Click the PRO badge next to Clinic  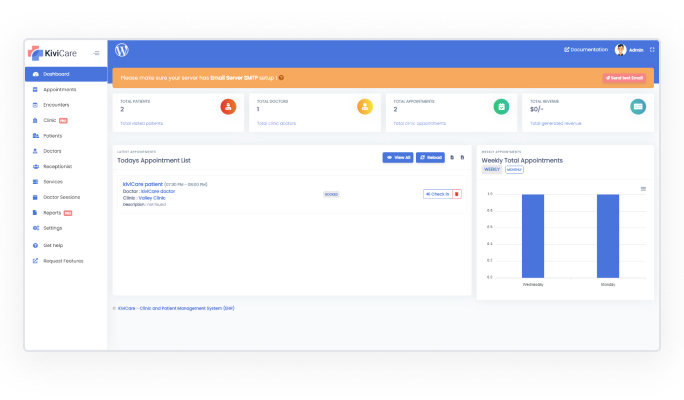[x=63, y=121]
